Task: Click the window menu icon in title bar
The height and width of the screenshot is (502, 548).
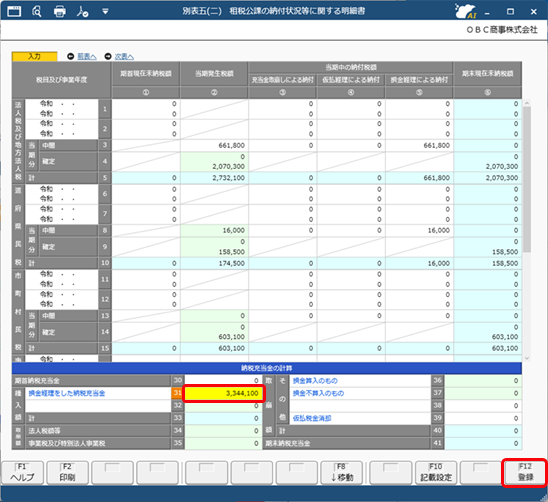Action: (14, 11)
